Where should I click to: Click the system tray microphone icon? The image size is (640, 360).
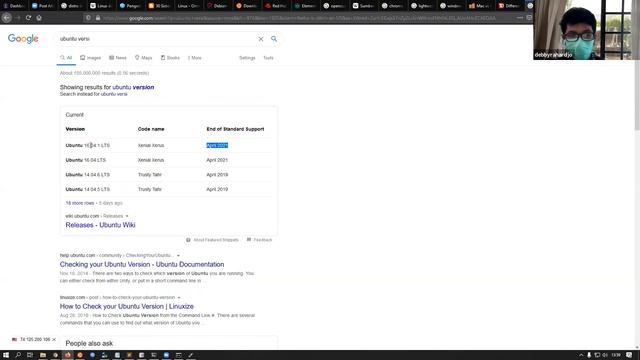[589, 355]
